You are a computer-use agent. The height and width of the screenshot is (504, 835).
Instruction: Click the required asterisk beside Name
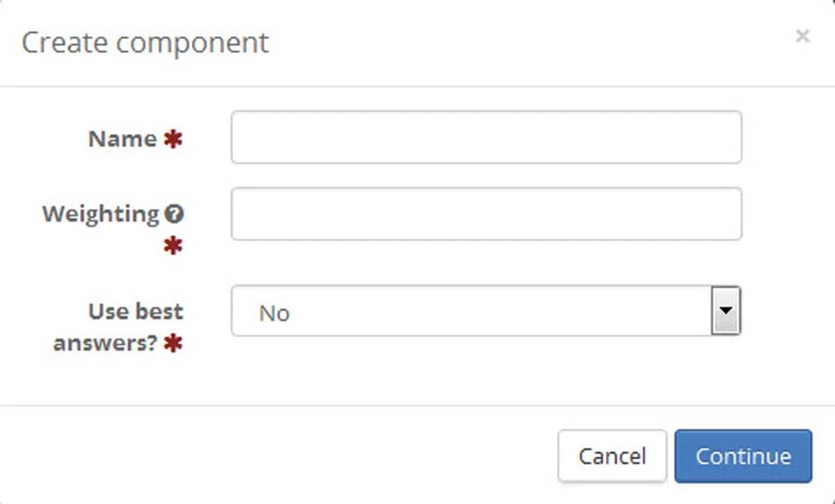[173, 138]
